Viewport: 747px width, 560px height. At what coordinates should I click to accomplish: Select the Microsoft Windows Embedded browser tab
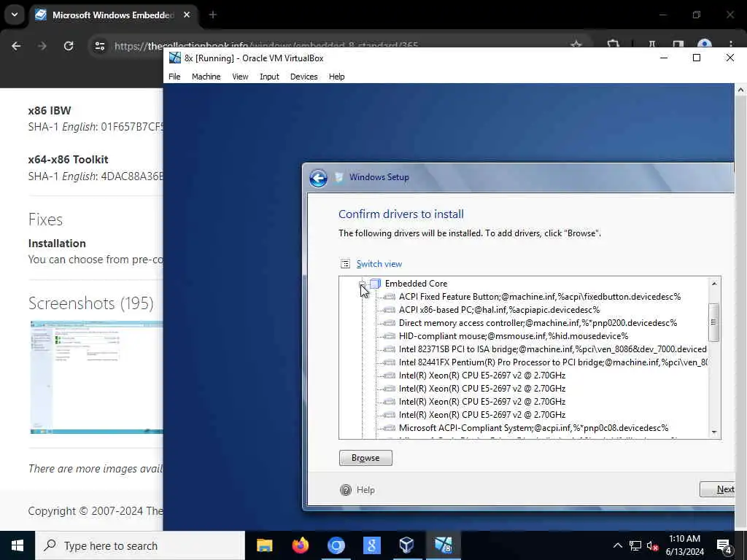coord(113,15)
